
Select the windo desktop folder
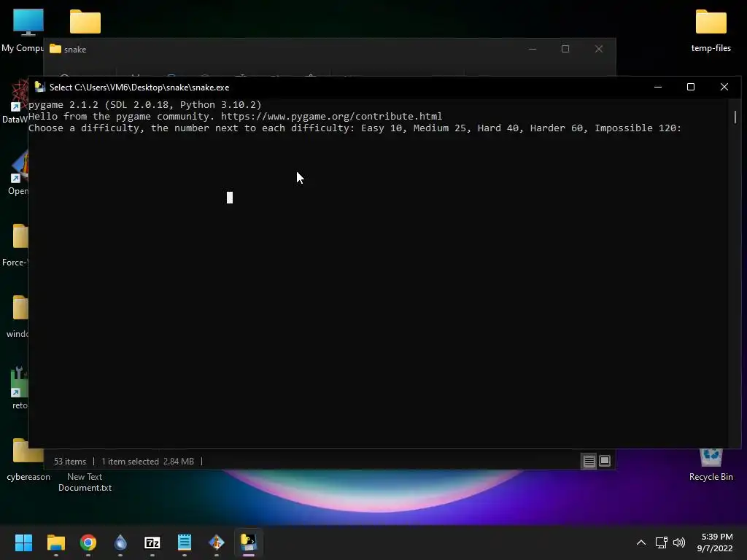click(x=18, y=316)
